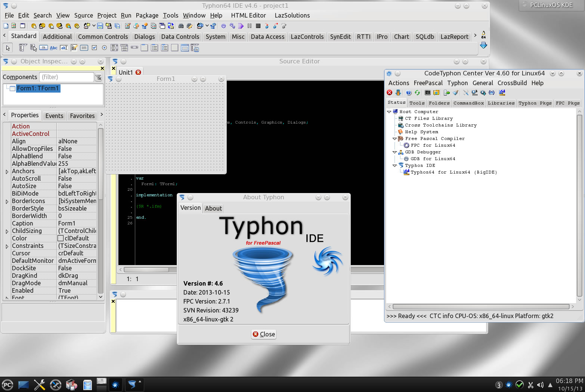Select the TToggleBox 'on' component
This screenshot has width=585, height=392.
pos(84,48)
